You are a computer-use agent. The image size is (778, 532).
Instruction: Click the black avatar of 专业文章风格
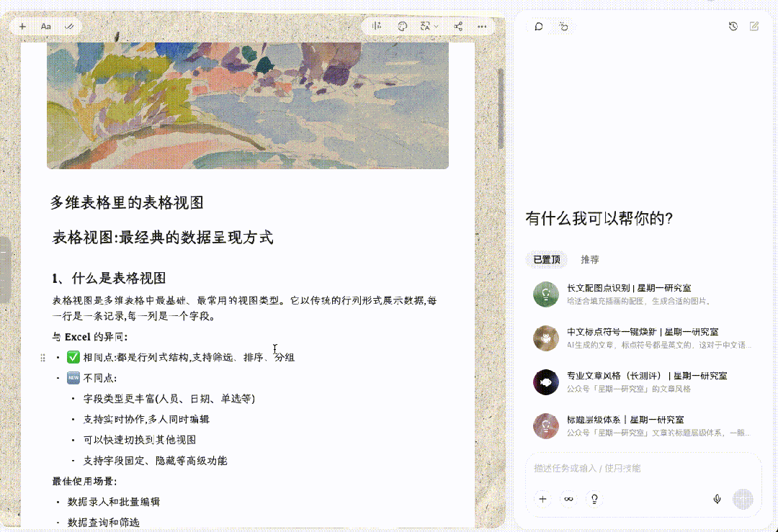coord(546,382)
